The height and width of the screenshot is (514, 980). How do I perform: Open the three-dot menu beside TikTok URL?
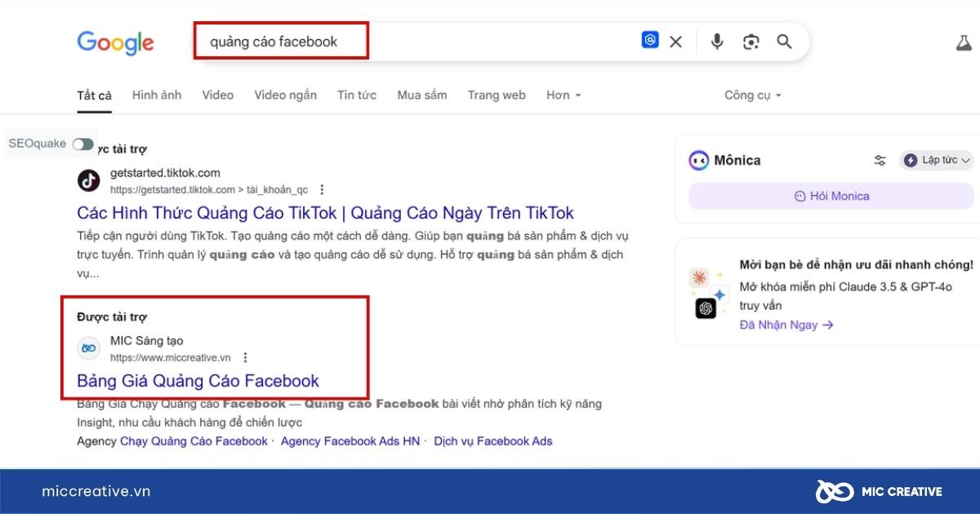click(x=322, y=189)
